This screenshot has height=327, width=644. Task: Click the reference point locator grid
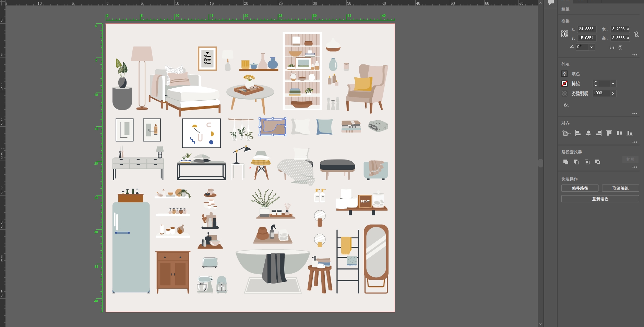(x=564, y=34)
